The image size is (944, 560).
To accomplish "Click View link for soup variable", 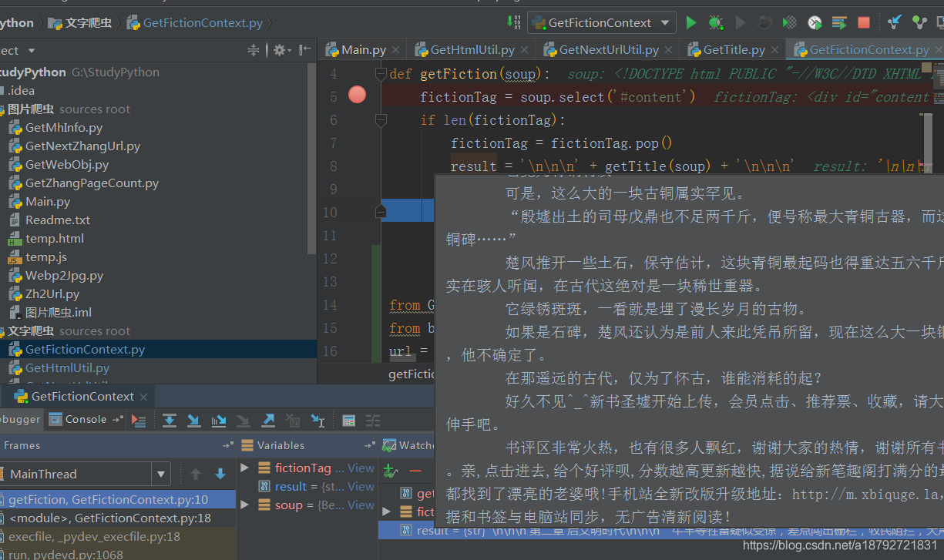I will click(361, 505).
